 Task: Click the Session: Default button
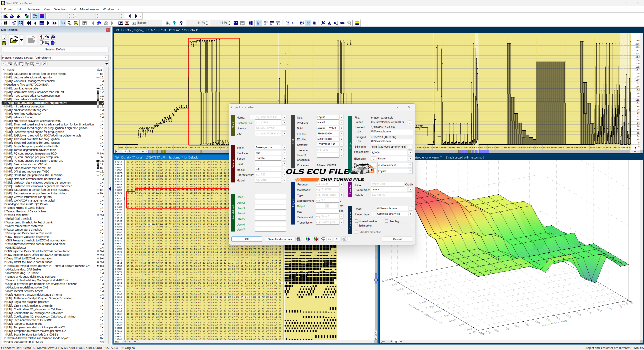(55, 49)
